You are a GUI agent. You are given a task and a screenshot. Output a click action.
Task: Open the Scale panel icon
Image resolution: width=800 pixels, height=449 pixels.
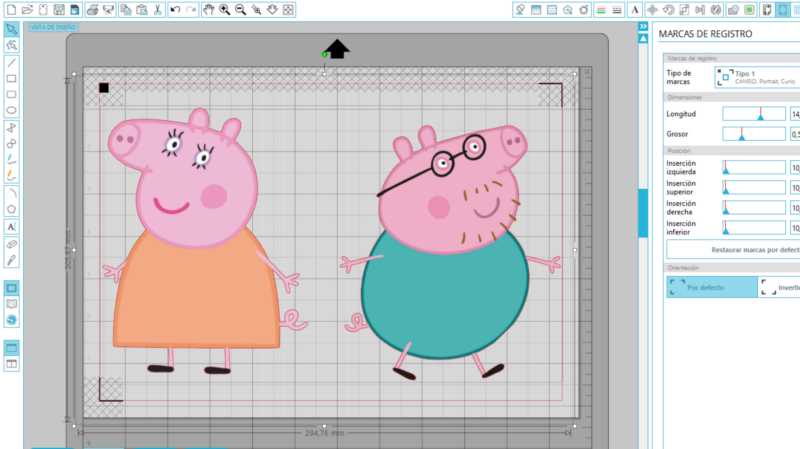click(684, 10)
